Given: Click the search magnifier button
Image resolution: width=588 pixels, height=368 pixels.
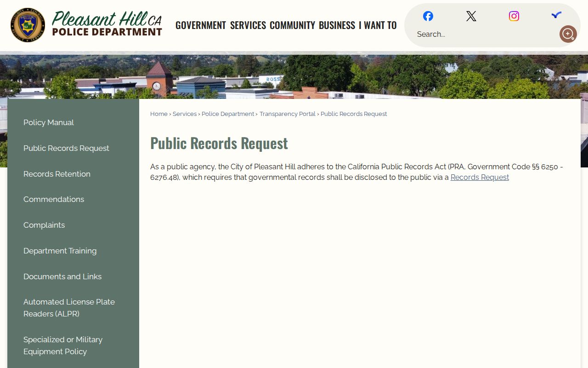Looking at the screenshot, I should point(568,34).
